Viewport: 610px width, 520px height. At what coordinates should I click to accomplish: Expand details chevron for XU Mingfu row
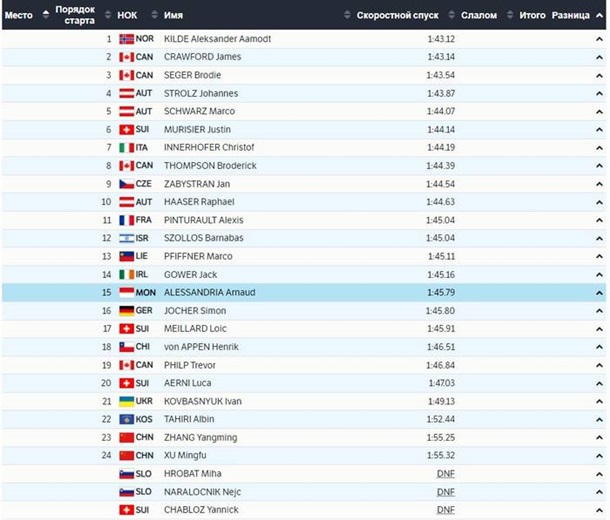(x=599, y=455)
